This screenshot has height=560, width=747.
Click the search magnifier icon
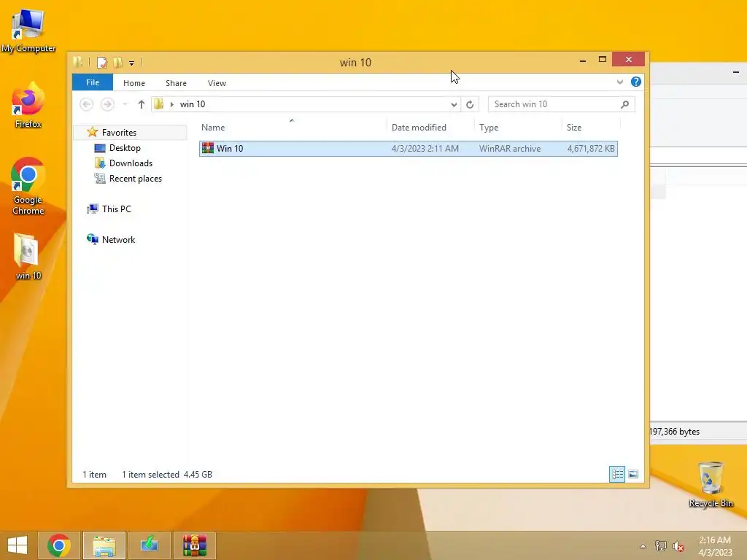click(x=624, y=104)
